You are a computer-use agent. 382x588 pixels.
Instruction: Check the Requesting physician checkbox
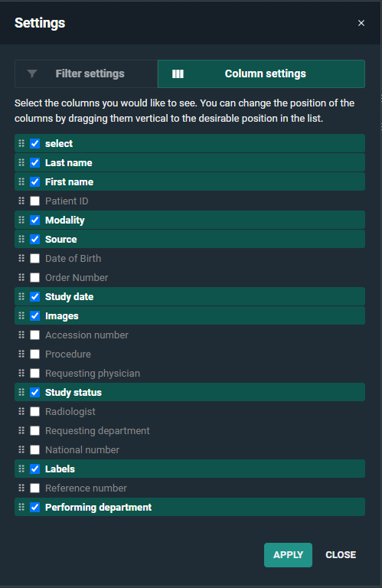pyautogui.click(x=35, y=373)
